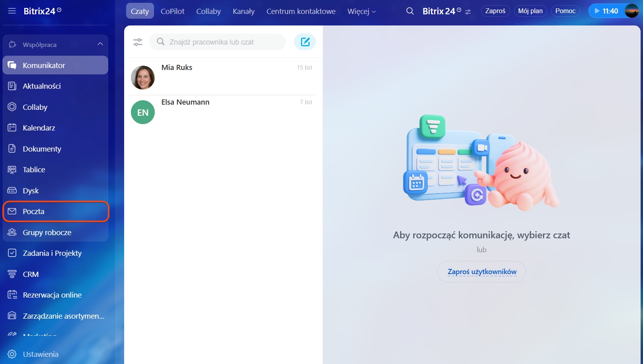Expand the Więcej dropdown menu
The height and width of the screenshot is (364, 643).
[361, 12]
